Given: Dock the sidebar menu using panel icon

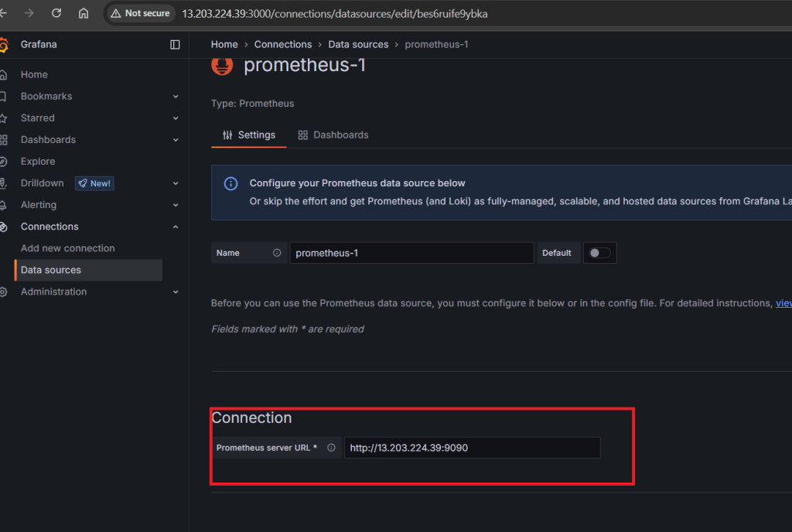Looking at the screenshot, I should (x=175, y=44).
